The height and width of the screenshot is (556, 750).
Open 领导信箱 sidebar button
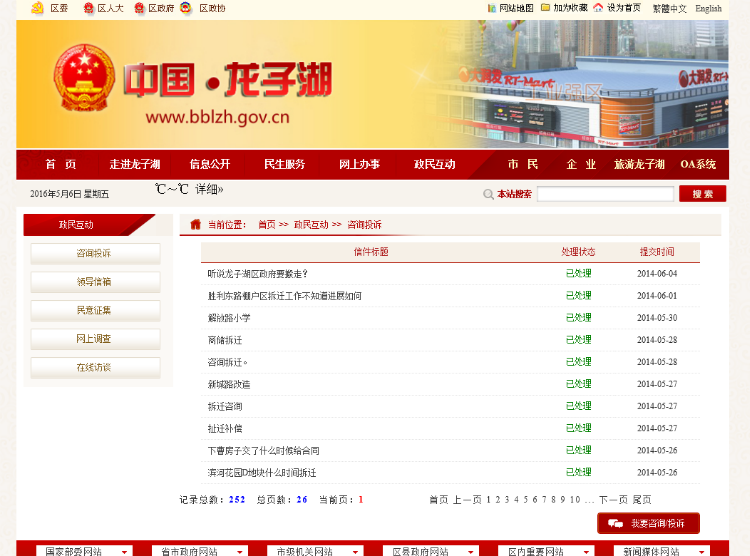pyautogui.click(x=95, y=282)
